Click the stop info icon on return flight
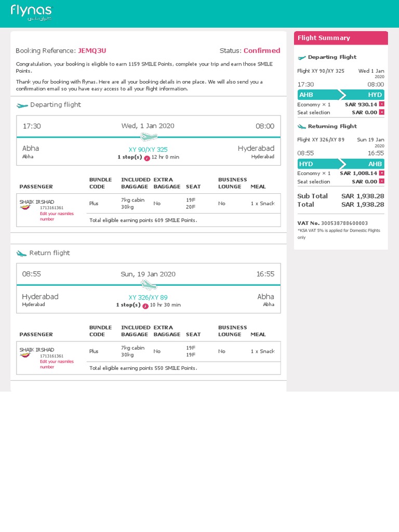 coord(145,305)
